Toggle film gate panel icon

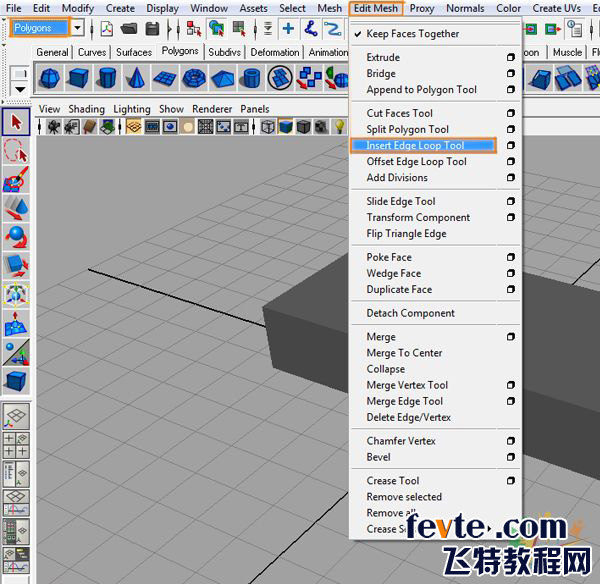pos(152,127)
